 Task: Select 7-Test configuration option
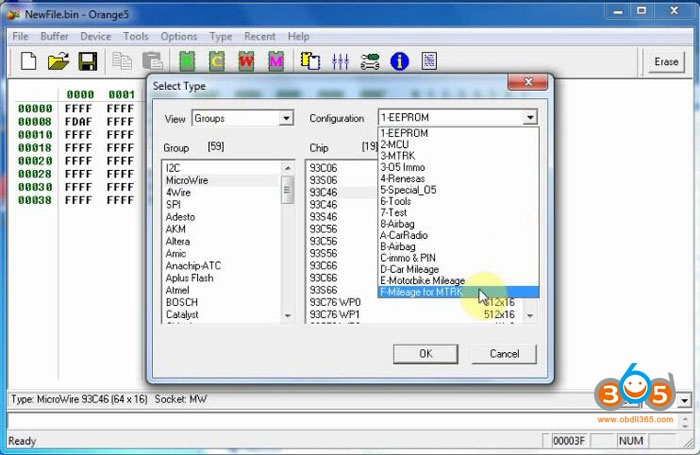coord(458,213)
